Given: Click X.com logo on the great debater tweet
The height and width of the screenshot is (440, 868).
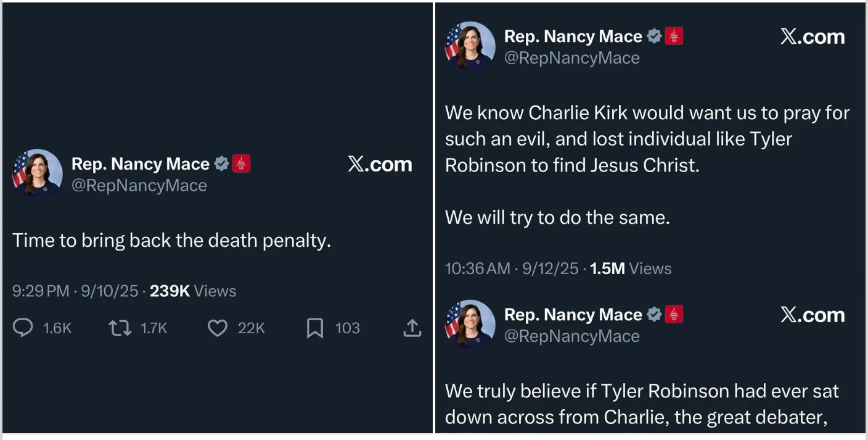Looking at the screenshot, I should [813, 315].
